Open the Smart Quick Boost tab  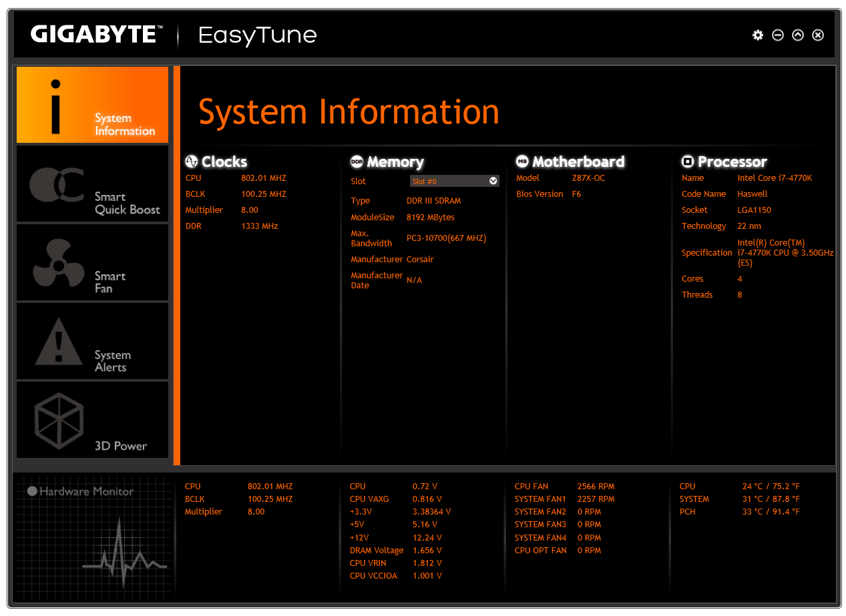click(92, 184)
